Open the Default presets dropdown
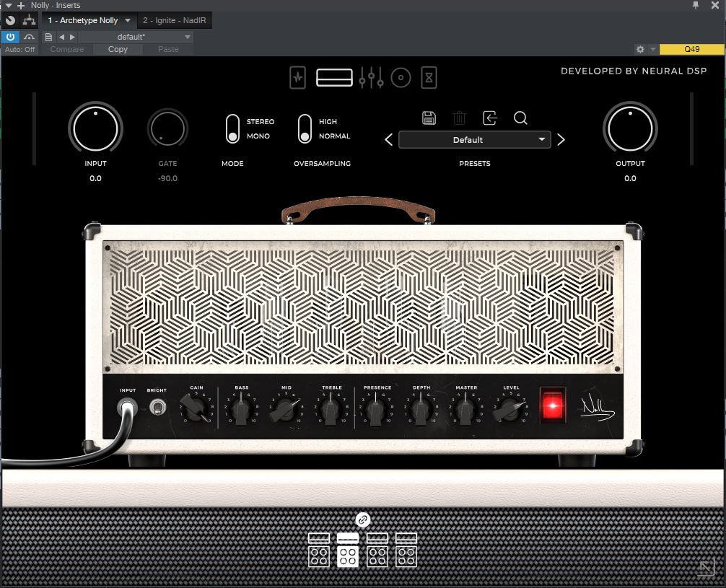Screen dimensions: 726x588 tap(475, 140)
